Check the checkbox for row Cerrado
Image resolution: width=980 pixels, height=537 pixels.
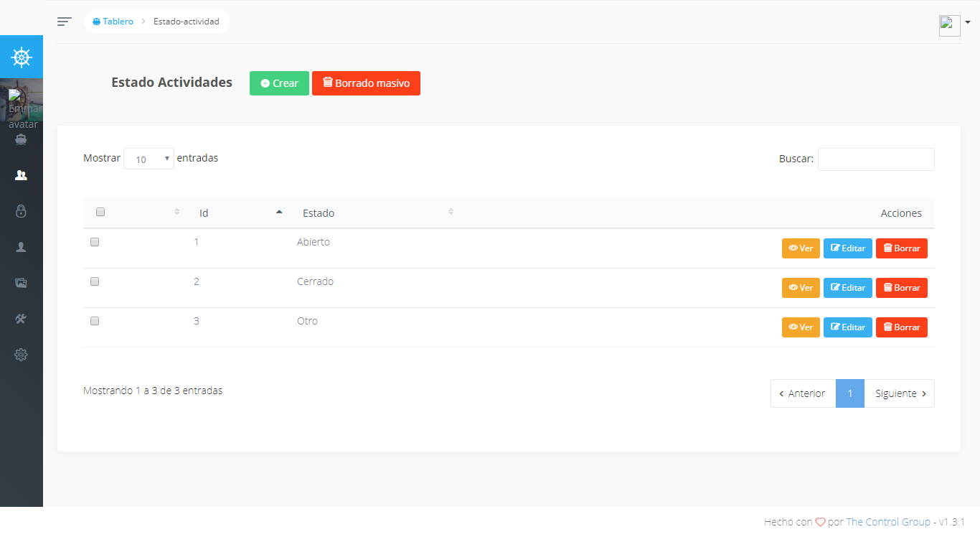point(94,281)
